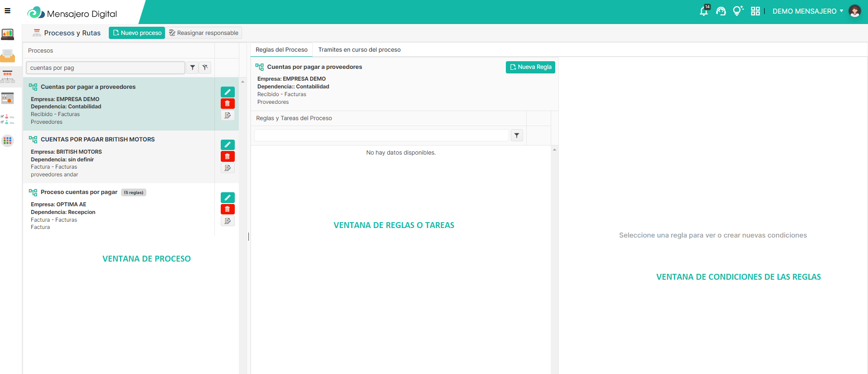Delete CUENTAS POR PAGAR BRITISH MOTORS process
The image size is (868, 374).
tap(228, 156)
